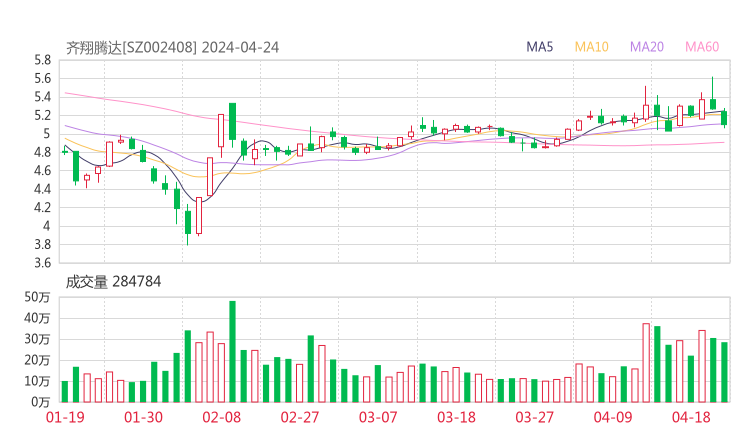Click the 4.2 price axis label
The image size is (740, 440).
[42, 208]
